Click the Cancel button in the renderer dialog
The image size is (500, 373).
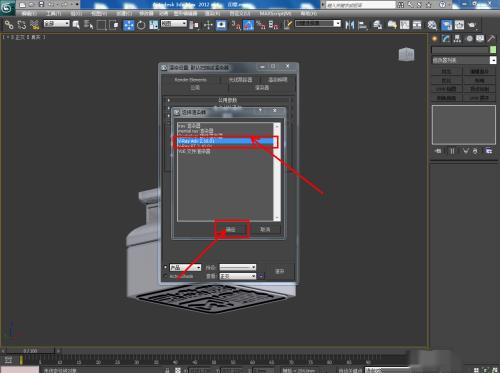tap(265, 229)
